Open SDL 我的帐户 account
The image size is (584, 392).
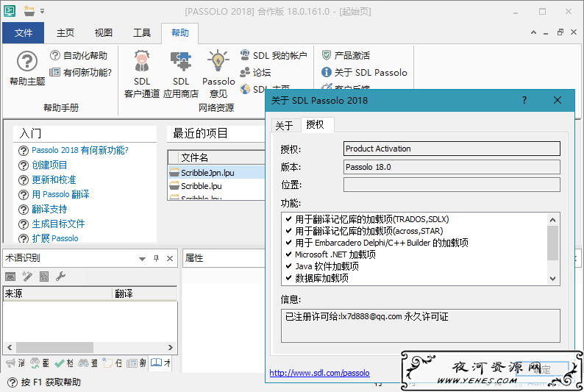point(274,55)
